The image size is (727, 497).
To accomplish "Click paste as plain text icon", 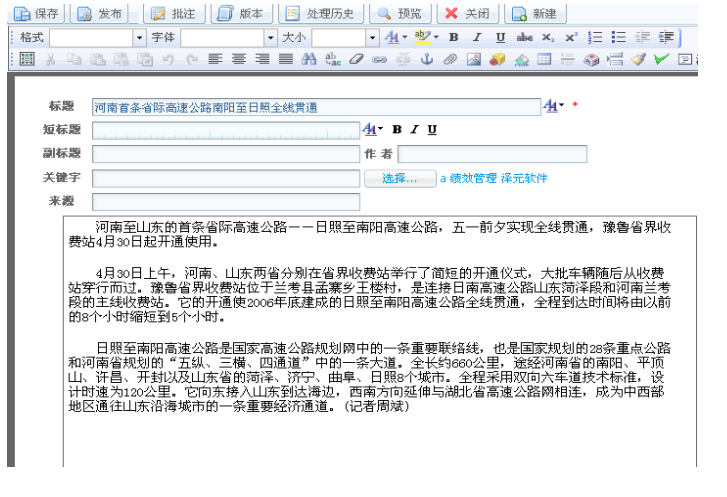I will click(121, 59).
